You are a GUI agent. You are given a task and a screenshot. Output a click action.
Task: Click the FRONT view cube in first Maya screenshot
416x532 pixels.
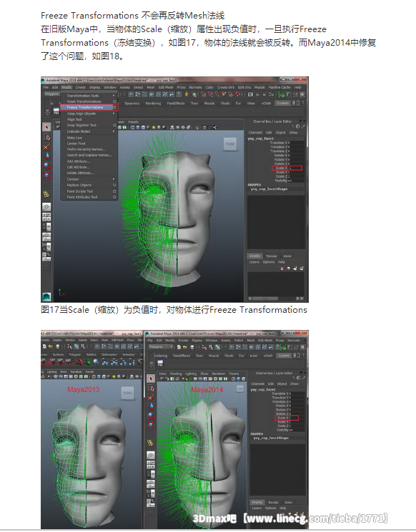(230, 144)
